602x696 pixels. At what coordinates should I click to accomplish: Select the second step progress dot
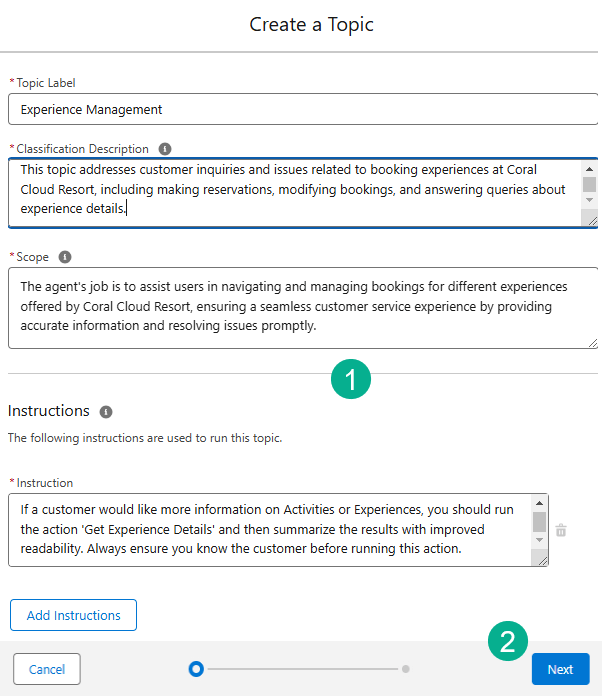pyautogui.click(x=405, y=669)
